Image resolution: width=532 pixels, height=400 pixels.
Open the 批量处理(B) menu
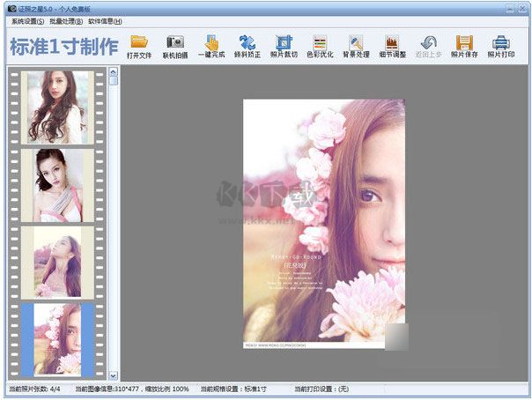tap(66, 20)
